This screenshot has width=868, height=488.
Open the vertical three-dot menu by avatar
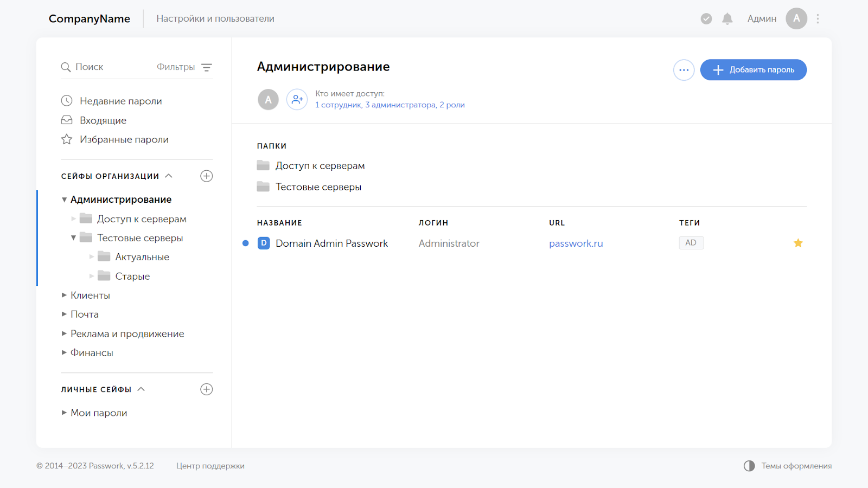click(818, 19)
